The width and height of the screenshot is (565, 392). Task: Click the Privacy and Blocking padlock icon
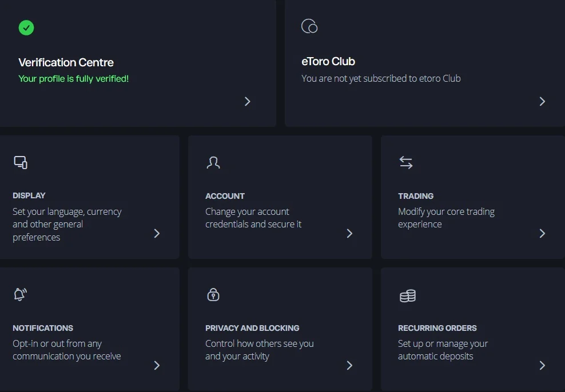213,294
